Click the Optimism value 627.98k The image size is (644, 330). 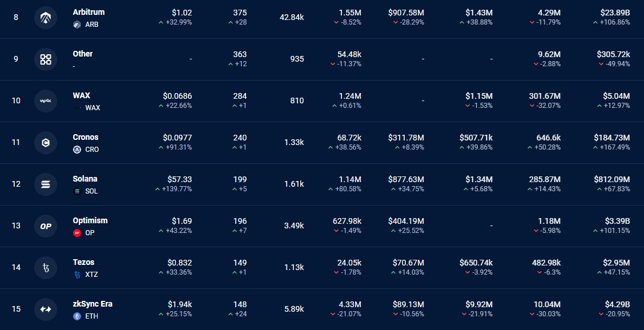(x=347, y=221)
